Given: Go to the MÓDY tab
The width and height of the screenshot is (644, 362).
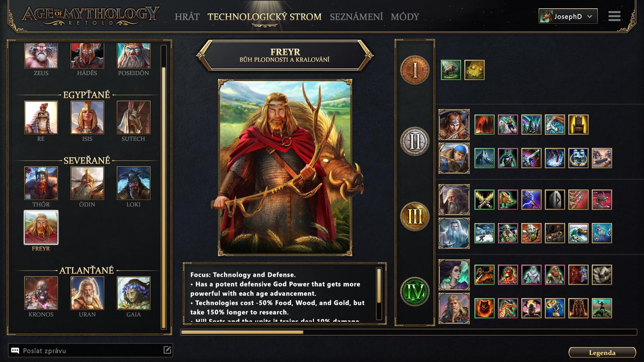Looking at the screenshot, I should [405, 17].
